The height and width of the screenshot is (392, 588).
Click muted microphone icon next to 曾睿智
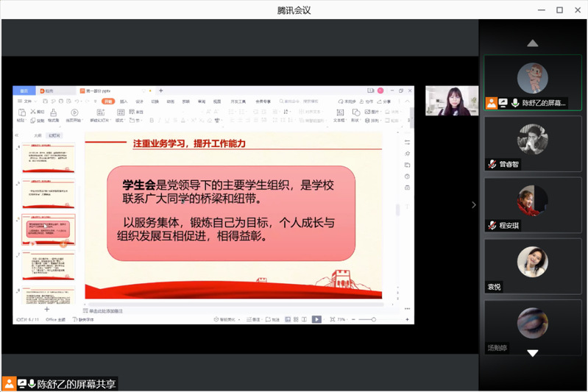click(492, 165)
